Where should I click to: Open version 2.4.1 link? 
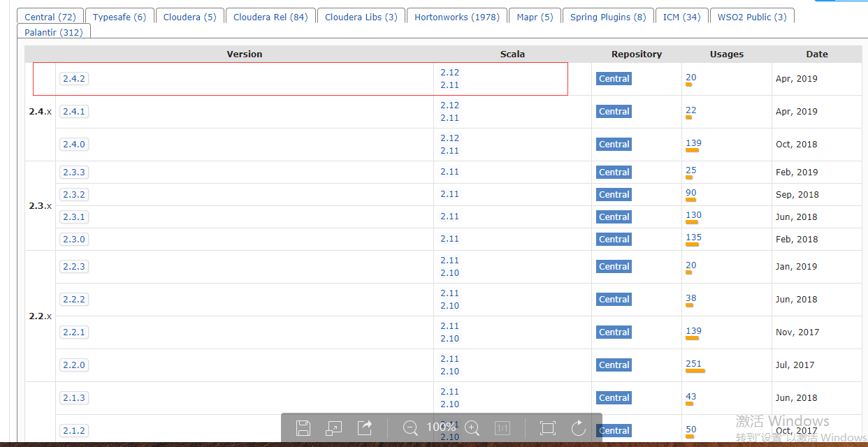tap(74, 112)
